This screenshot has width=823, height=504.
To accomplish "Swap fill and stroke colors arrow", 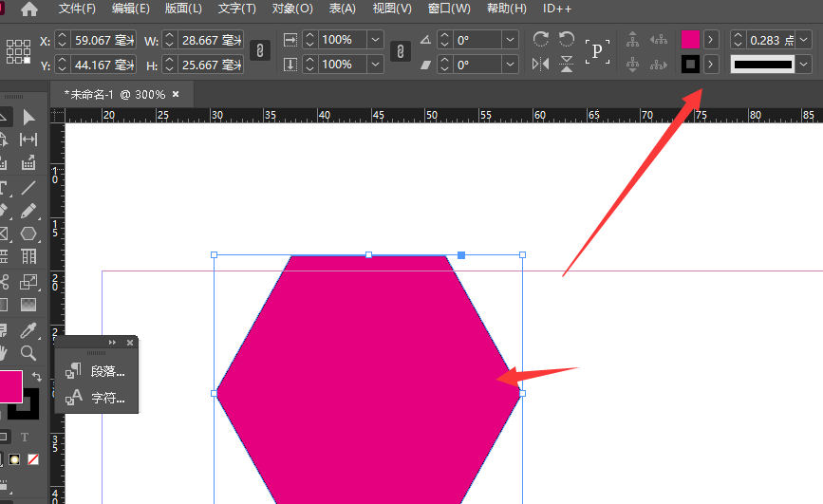I will pyautogui.click(x=37, y=377).
